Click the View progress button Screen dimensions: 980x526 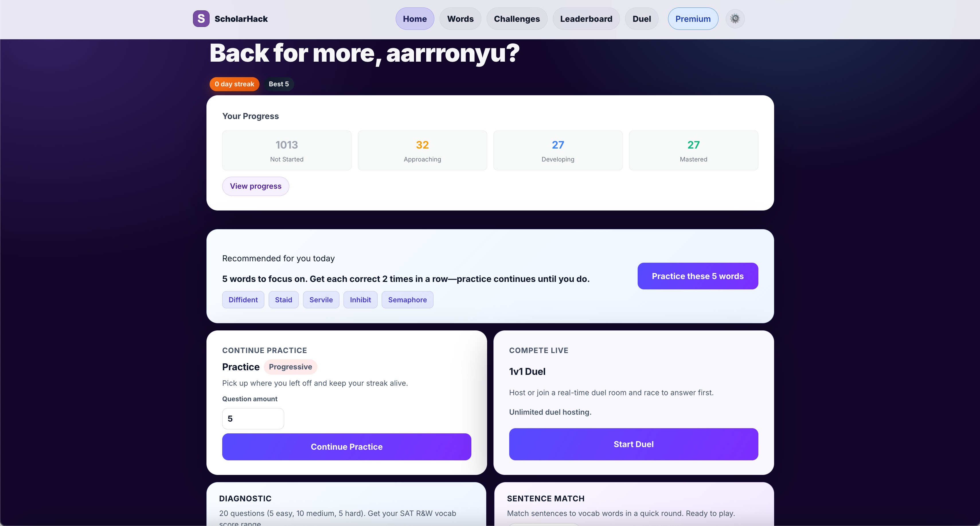(x=255, y=186)
